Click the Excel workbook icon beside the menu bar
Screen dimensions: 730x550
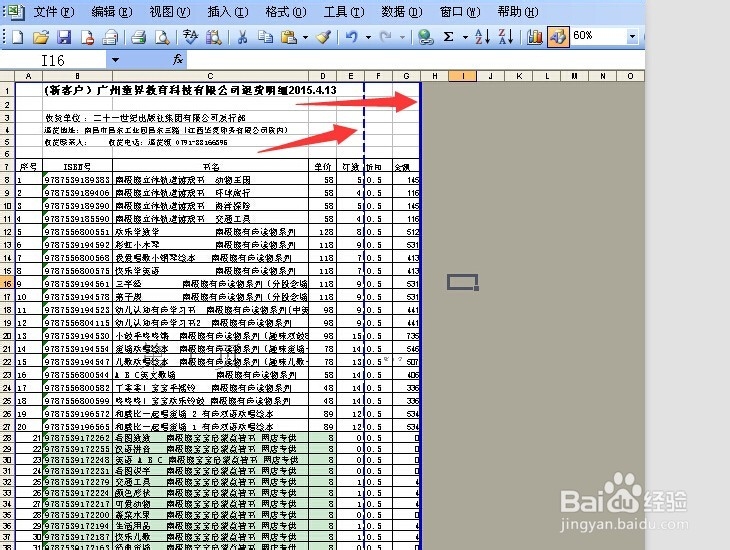16,11
